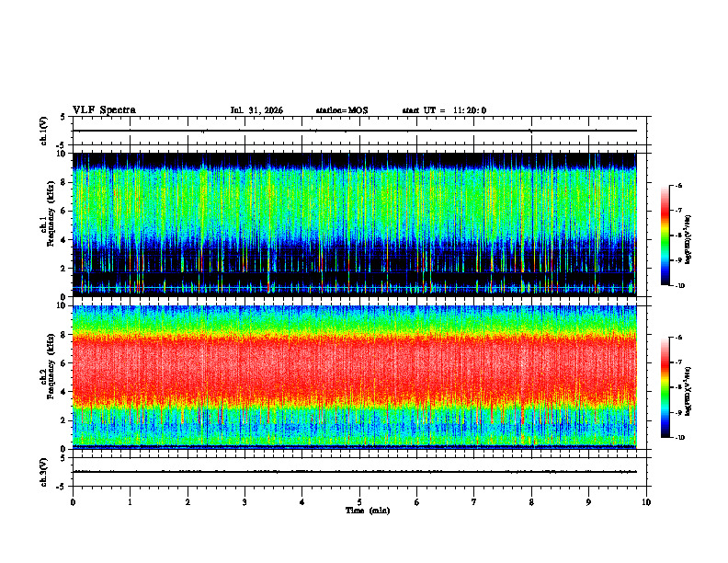Click inside the ch.1 spectrogram panel

click(x=354, y=224)
